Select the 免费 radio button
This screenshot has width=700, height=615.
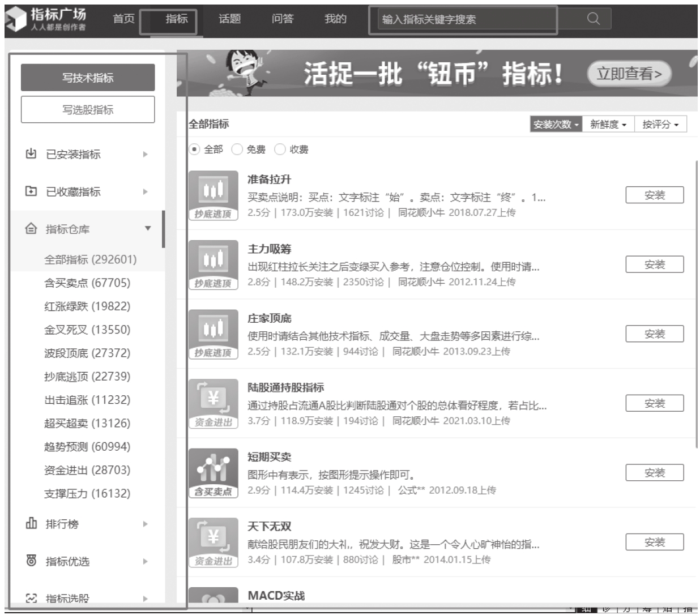tap(237, 149)
